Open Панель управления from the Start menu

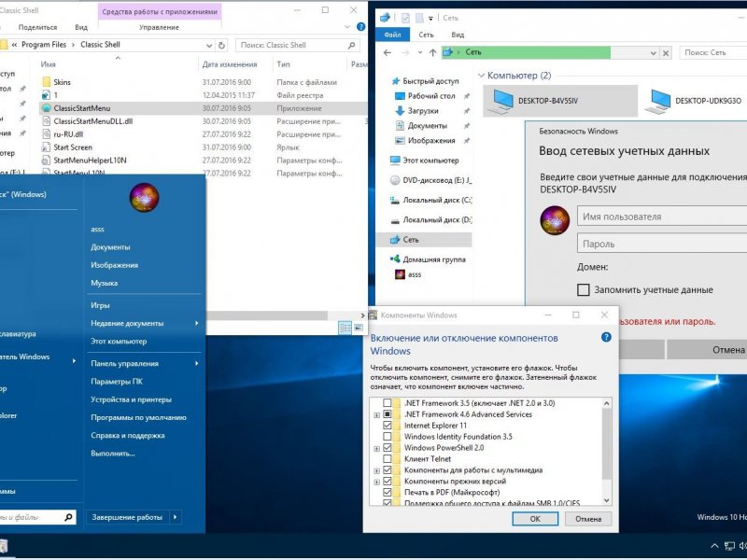(x=144, y=363)
